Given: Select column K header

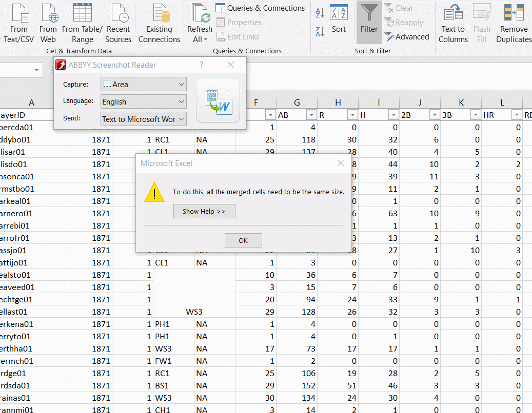Looking at the screenshot, I should [x=461, y=102].
